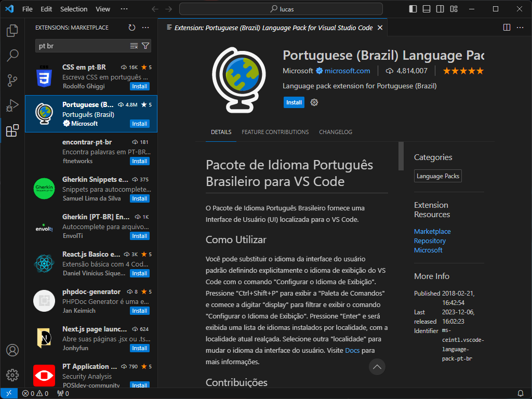Image resolution: width=532 pixels, height=399 pixels.
Task: Open the File menu
Action: (x=27, y=9)
